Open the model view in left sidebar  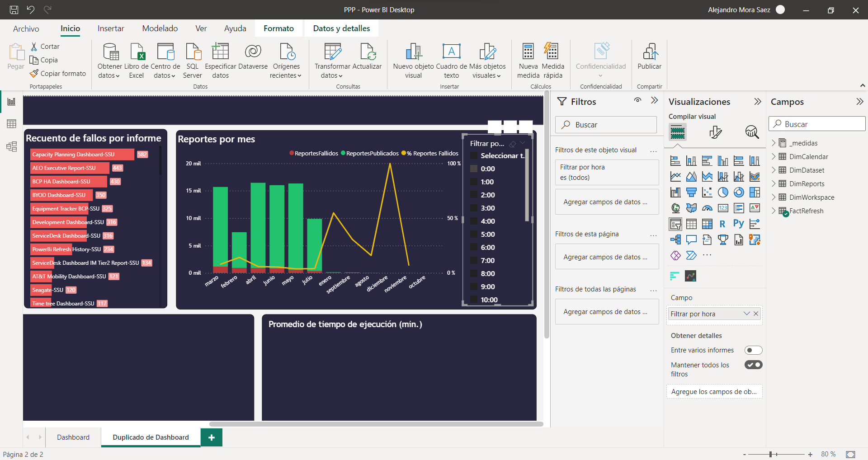pyautogui.click(x=11, y=146)
